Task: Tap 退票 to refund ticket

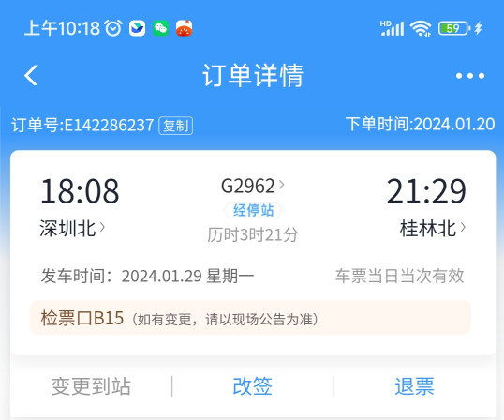Action: [x=414, y=386]
